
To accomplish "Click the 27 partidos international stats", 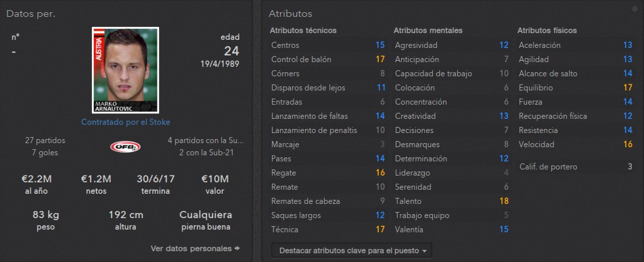I will click(x=45, y=140).
